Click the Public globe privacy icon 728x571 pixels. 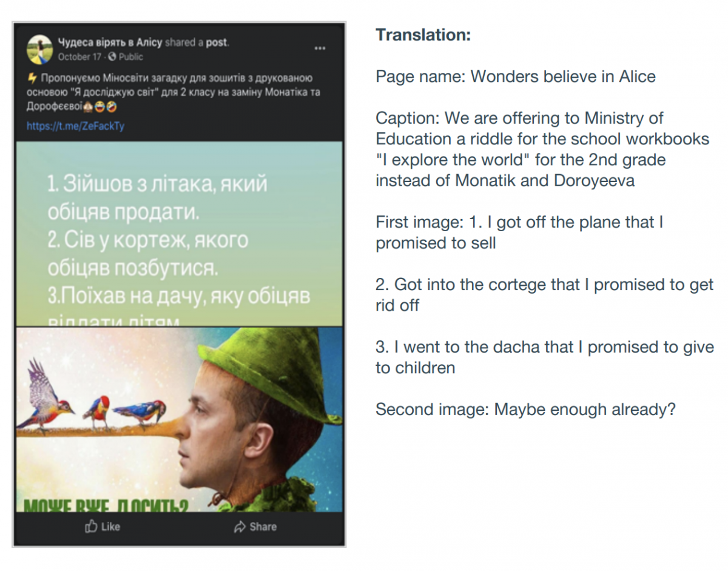[111, 56]
